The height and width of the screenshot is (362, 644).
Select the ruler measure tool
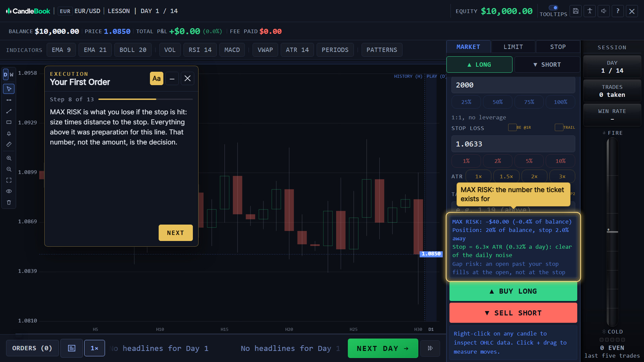tap(9, 144)
